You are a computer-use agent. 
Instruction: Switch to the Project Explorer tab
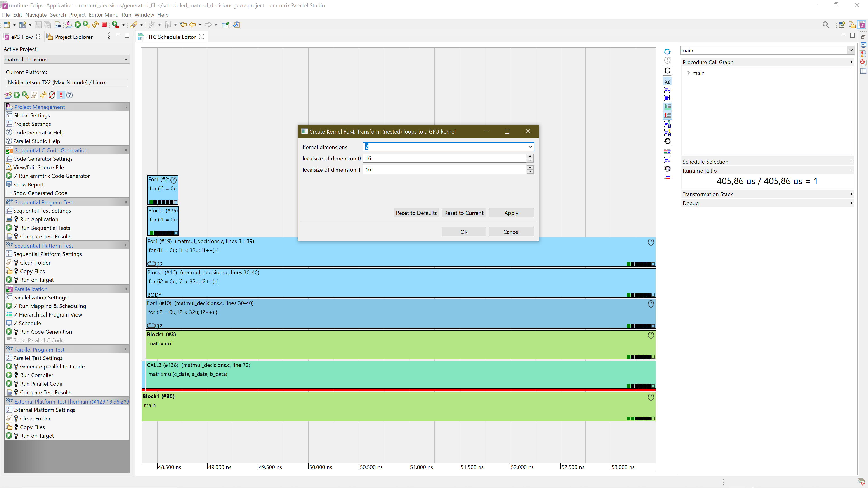point(69,37)
